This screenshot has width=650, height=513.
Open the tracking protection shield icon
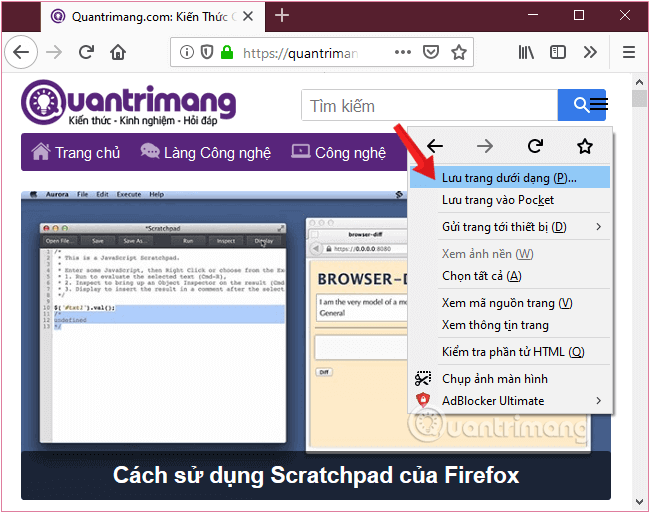coord(206,52)
